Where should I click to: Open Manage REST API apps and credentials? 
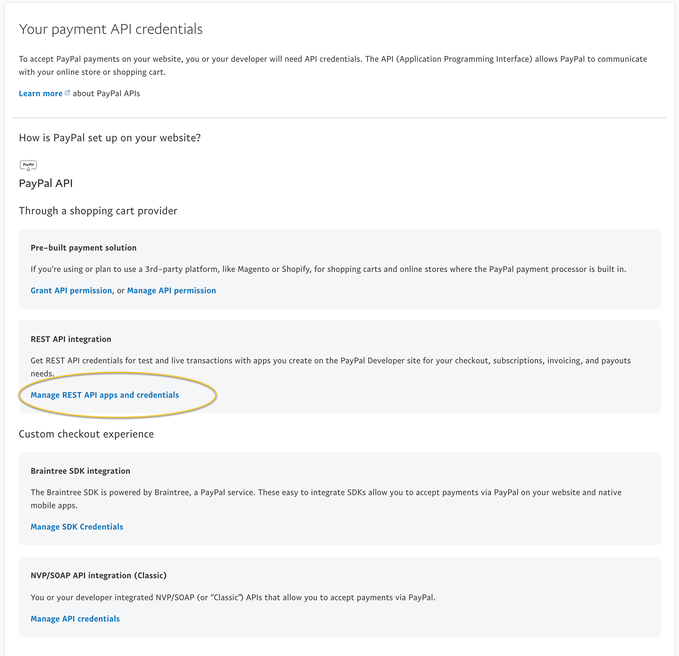[x=104, y=395]
